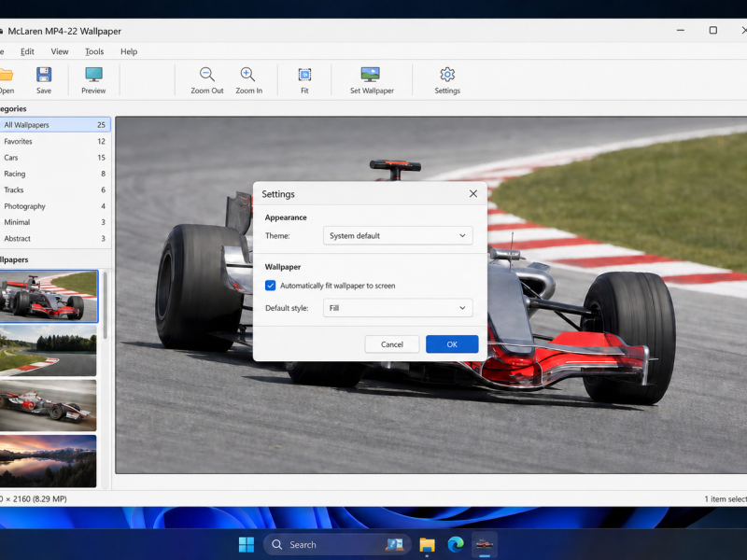Screen dimensions: 747x560
Task: Open the Theme dropdown
Action: coord(398,236)
